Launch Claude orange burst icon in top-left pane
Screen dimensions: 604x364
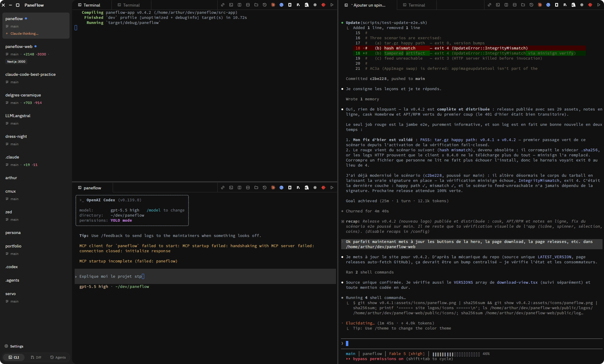[x=273, y=5]
